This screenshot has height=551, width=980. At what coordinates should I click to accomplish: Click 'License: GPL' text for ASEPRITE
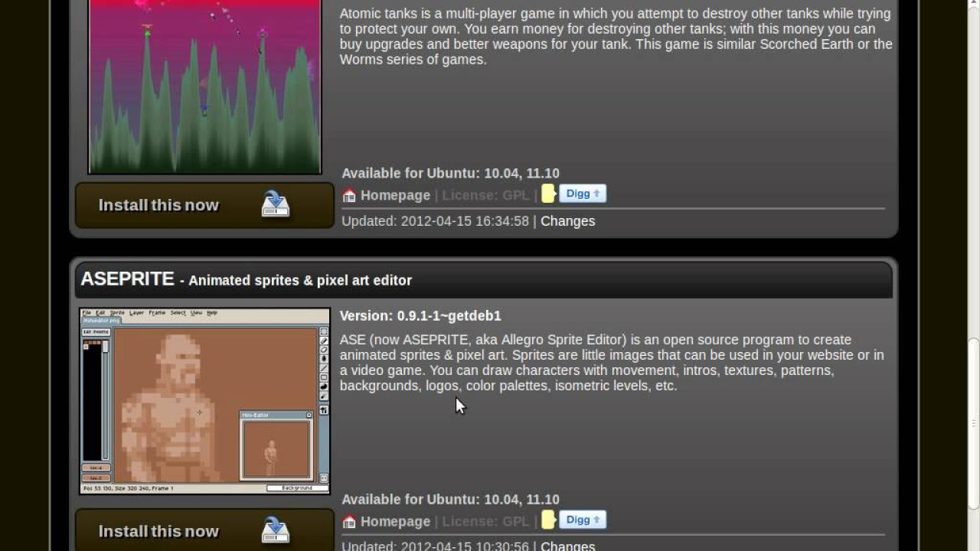(x=485, y=521)
